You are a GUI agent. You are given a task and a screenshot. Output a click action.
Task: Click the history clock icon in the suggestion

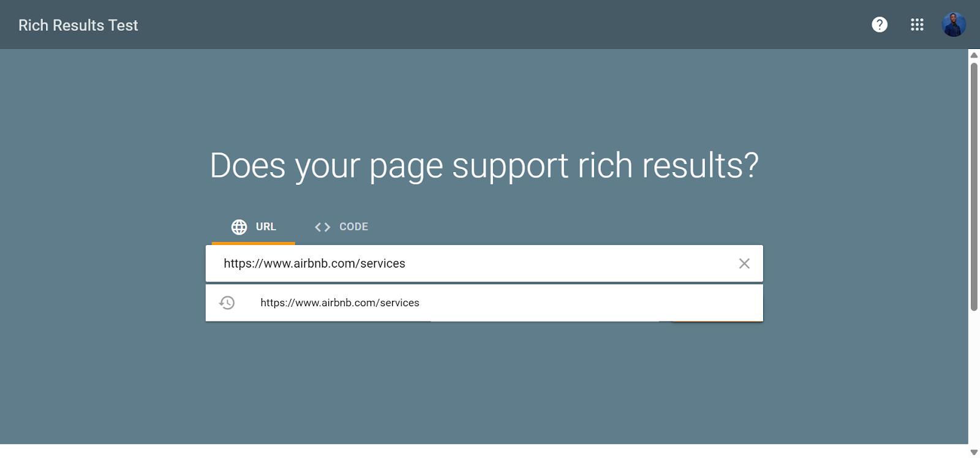(227, 302)
